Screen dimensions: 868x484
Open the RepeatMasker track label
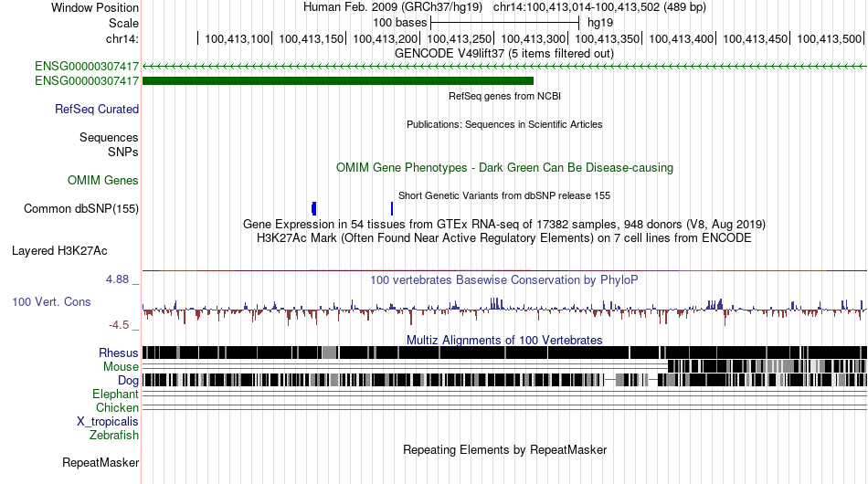101,462
